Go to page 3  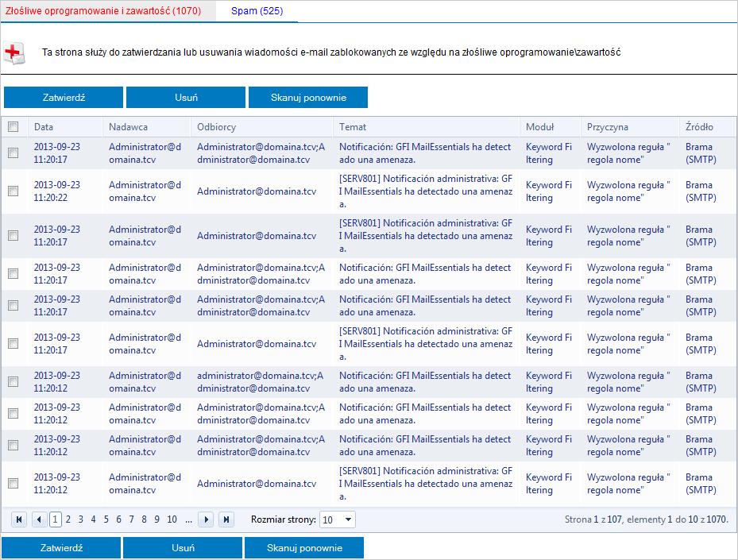[80, 519]
